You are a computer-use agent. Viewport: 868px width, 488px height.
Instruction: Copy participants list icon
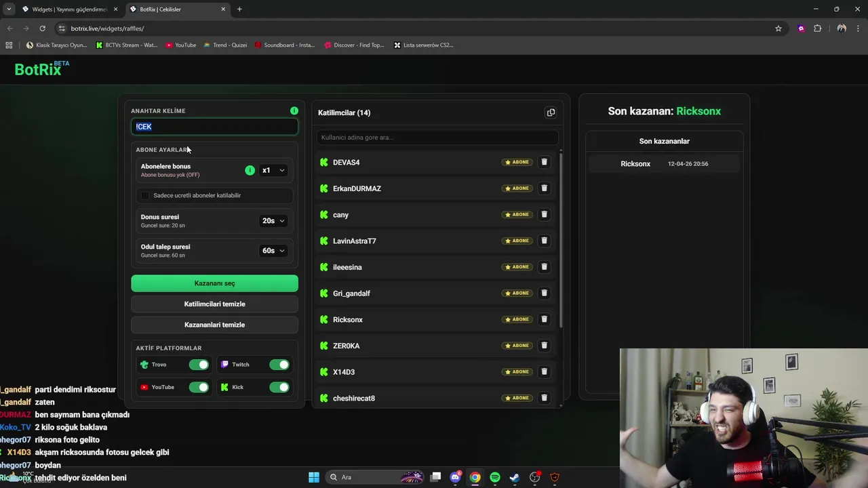pos(551,113)
